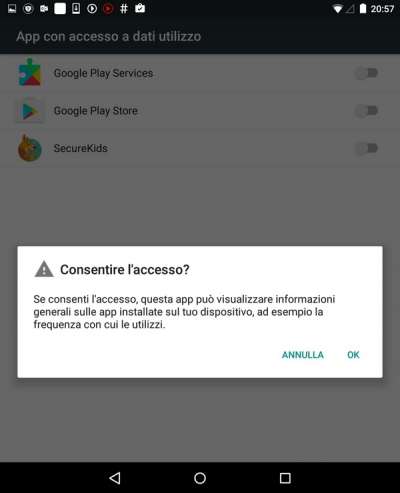Tap the Google Play Store triangle icon
This screenshot has height=493, width=400.
30,111
